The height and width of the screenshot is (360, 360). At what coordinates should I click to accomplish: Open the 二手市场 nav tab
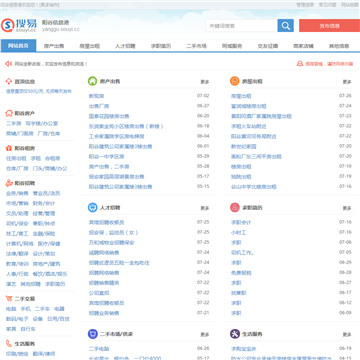click(196, 46)
